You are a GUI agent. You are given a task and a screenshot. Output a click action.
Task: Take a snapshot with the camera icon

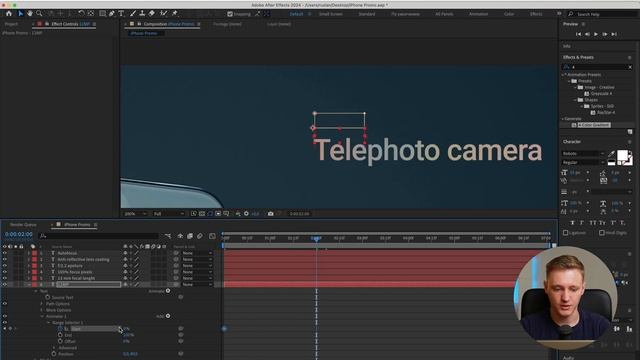(x=270, y=213)
